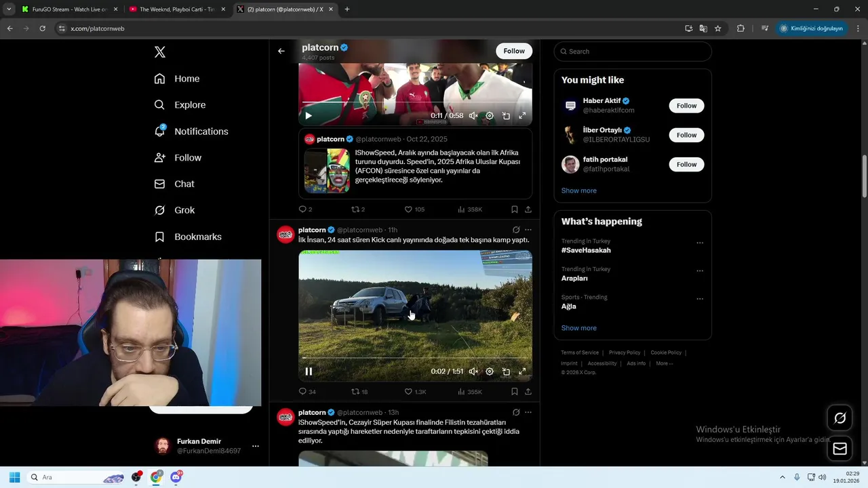Seek on the camping video progress bar

pyautogui.click(x=415, y=358)
